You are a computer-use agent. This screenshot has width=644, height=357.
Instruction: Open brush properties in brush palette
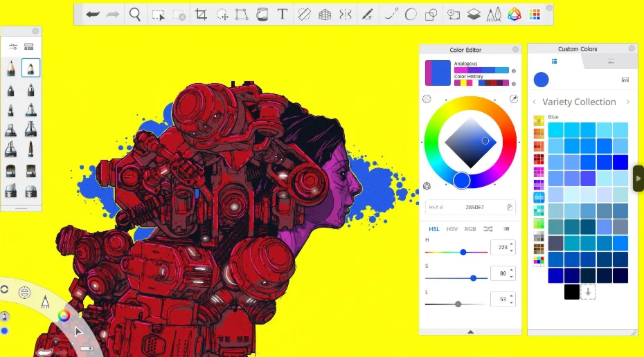(x=13, y=47)
